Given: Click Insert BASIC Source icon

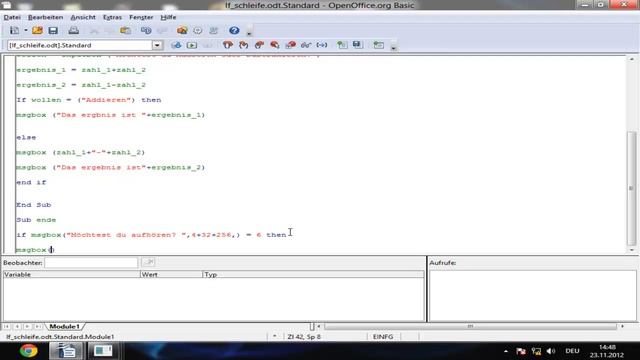Looking at the screenshot, I should (x=342, y=45).
